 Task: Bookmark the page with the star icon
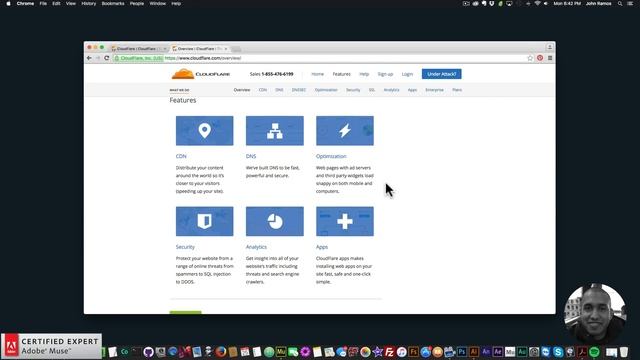[530, 58]
